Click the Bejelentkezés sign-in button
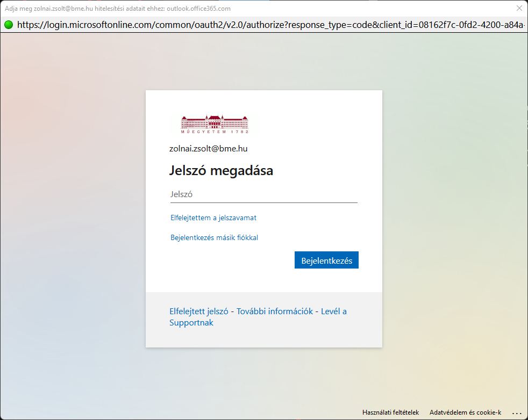Viewport: 528px width, 420px height. tap(326, 260)
